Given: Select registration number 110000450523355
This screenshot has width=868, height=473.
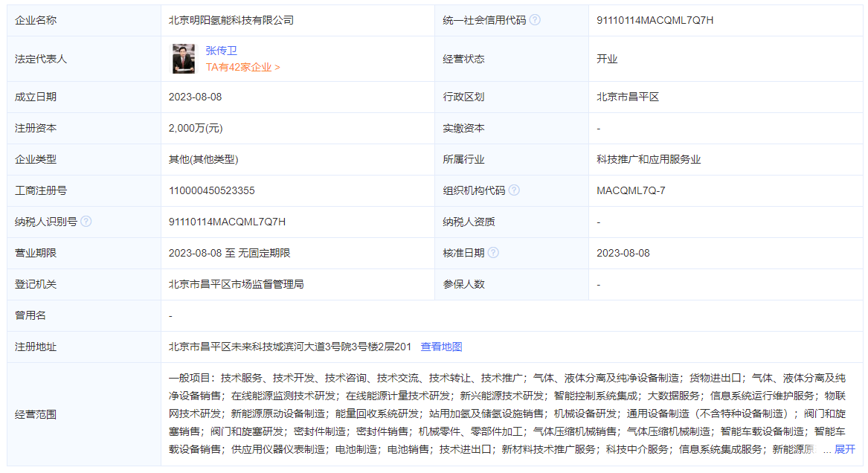Looking at the screenshot, I should (211, 191).
